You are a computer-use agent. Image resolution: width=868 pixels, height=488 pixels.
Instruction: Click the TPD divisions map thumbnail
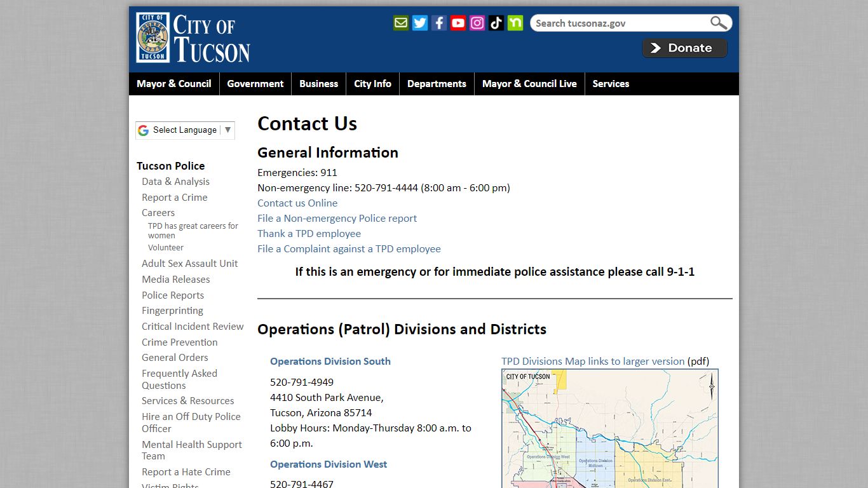coord(610,428)
